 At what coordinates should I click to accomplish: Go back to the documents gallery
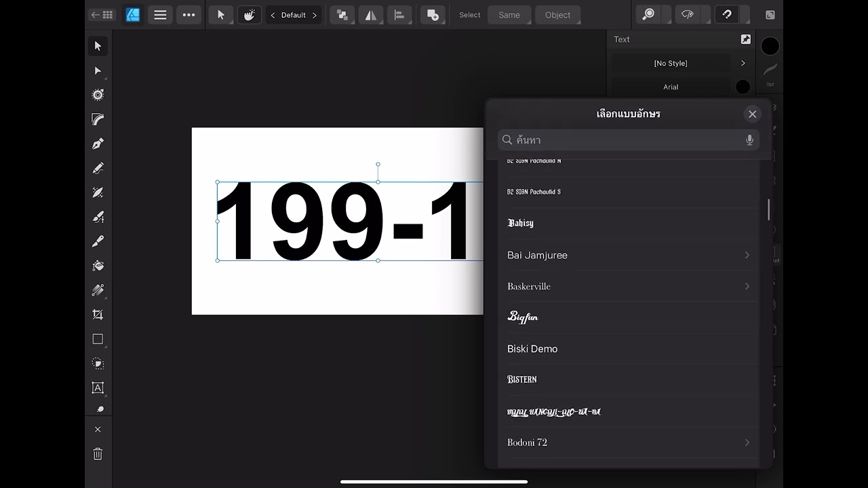point(102,15)
